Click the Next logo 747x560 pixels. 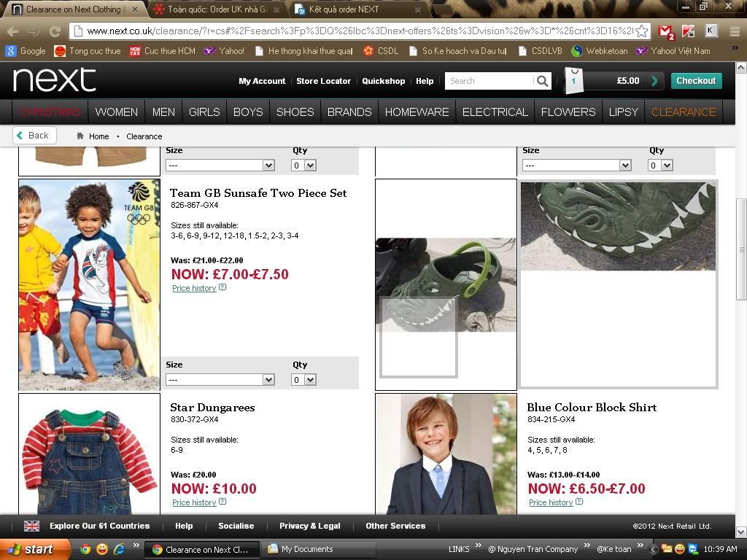[54, 79]
